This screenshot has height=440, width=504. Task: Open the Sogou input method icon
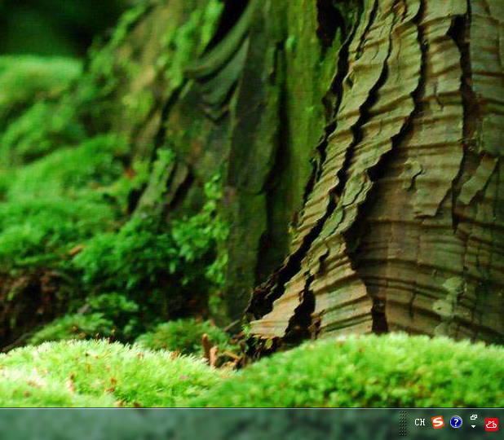tap(437, 422)
